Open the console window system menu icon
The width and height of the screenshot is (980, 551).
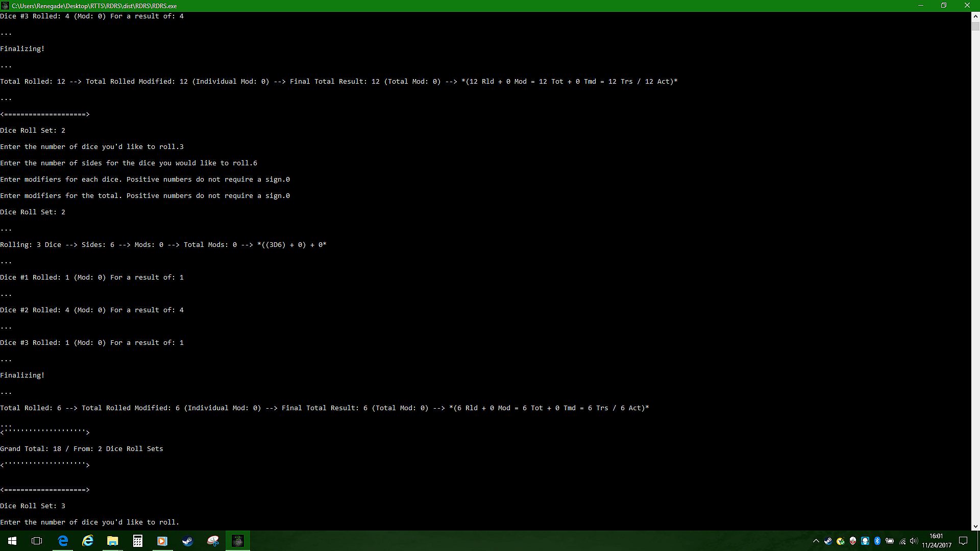coord(5,6)
